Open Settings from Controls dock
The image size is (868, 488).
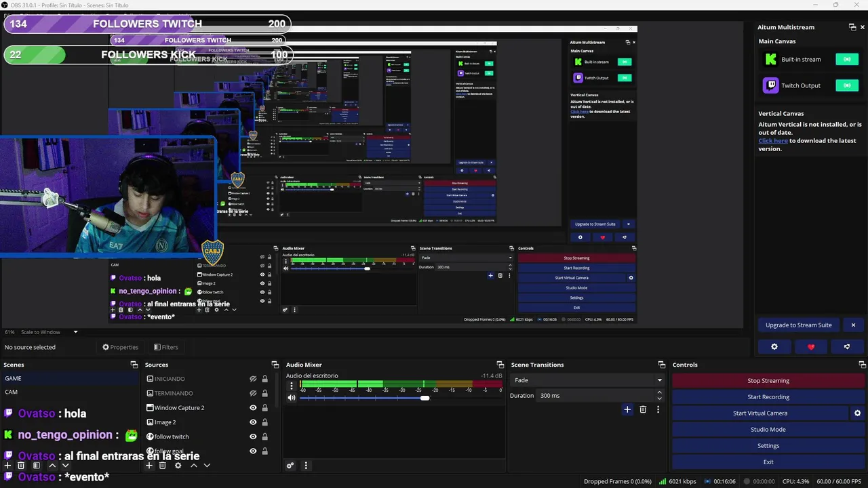tap(768, 446)
